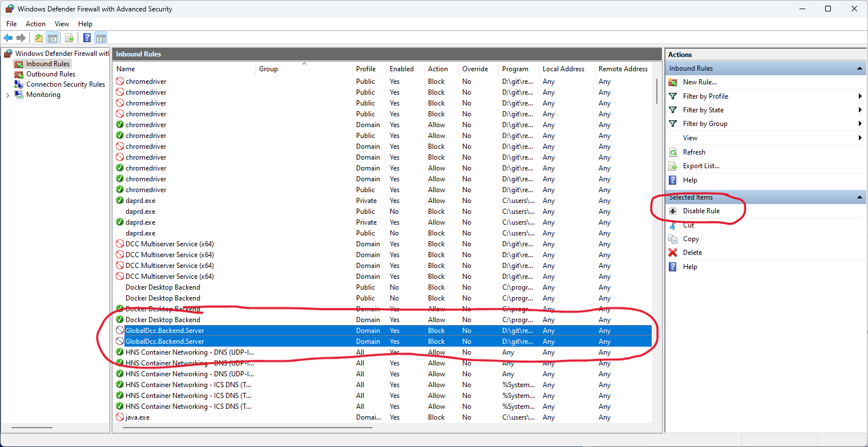The image size is (868, 447).
Task: Open the Filter by Group submenu
Action: point(765,124)
